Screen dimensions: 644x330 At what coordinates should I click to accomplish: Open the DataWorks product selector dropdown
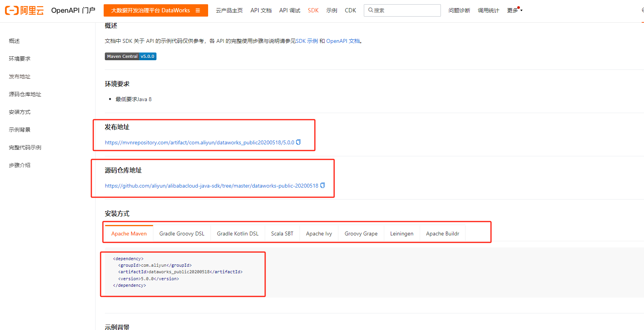pyautogui.click(x=156, y=10)
